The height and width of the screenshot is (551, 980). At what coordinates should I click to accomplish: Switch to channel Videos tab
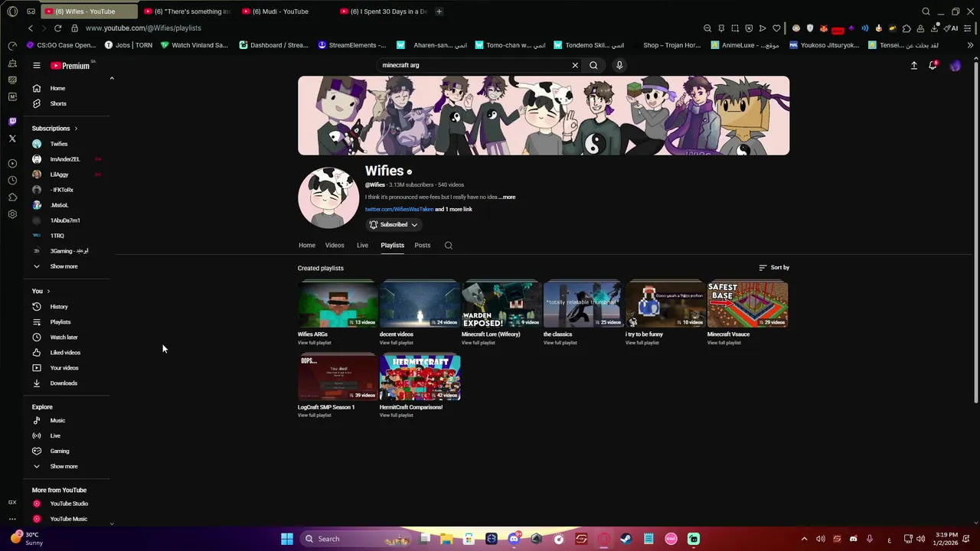[335, 246]
